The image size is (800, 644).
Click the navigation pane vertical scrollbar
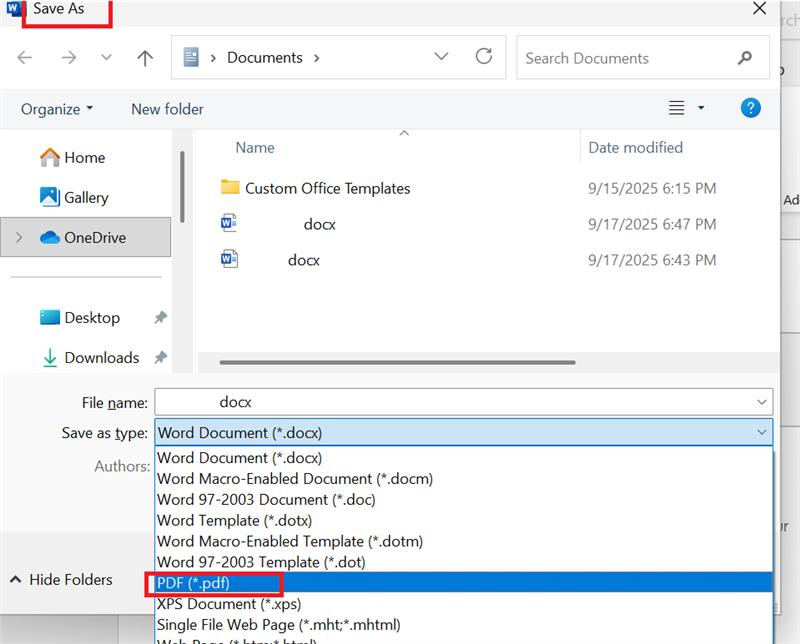[x=182, y=187]
